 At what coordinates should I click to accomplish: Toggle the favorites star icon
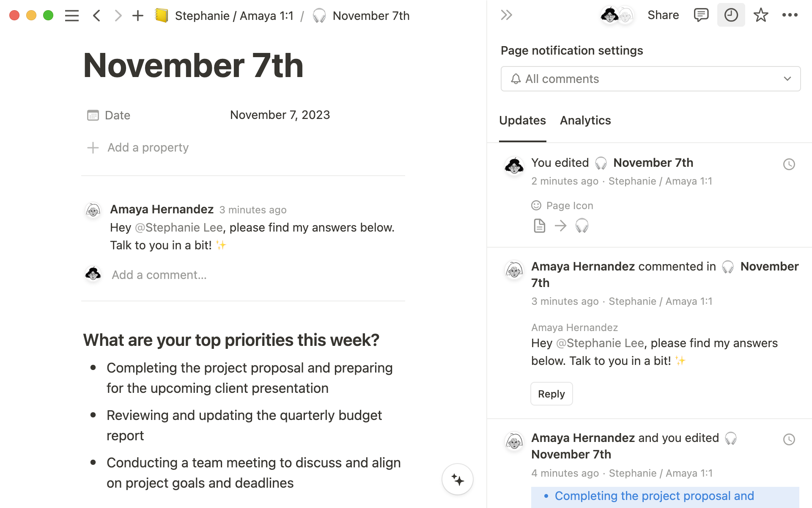tap(761, 15)
